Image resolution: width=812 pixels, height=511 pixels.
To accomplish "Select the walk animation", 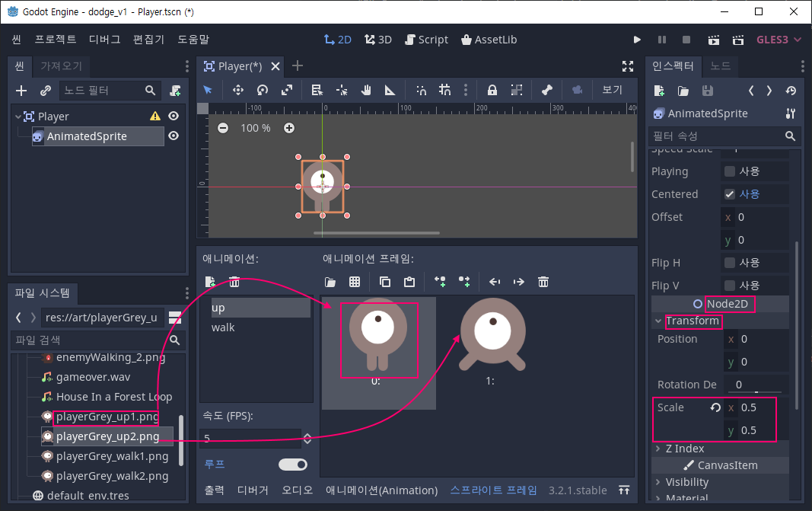I will [x=223, y=327].
